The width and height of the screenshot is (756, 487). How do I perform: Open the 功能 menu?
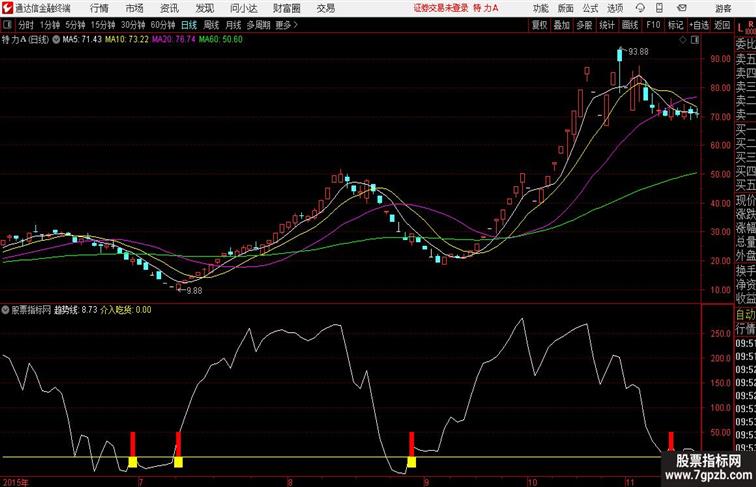tap(540, 8)
